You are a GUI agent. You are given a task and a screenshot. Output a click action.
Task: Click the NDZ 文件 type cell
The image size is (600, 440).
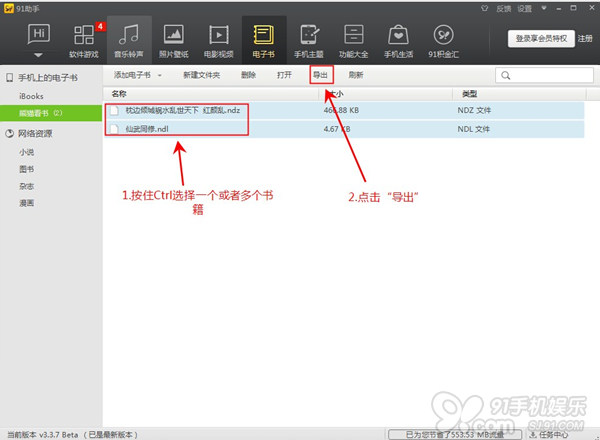tap(474, 111)
